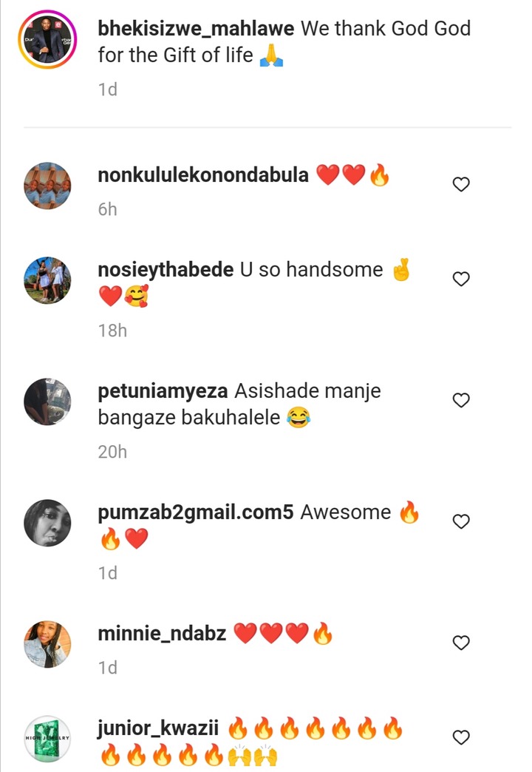Open minnie_ndabz's profile picture
The width and height of the screenshot is (532, 772).
47,644
